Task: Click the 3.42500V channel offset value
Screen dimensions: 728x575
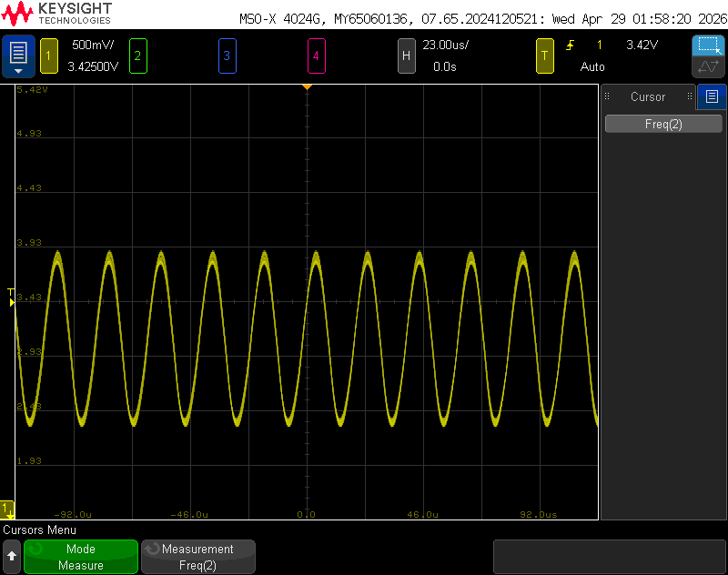Action: 93,66
